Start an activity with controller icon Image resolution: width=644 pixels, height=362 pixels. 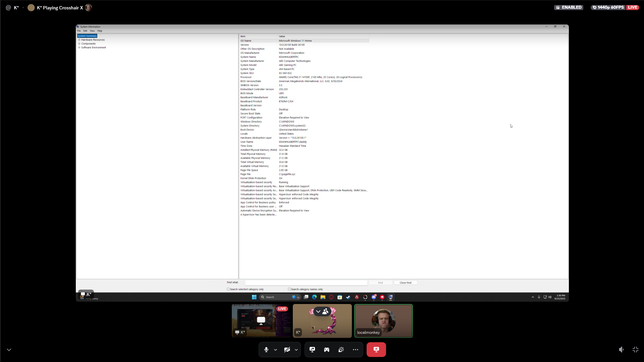(327, 350)
